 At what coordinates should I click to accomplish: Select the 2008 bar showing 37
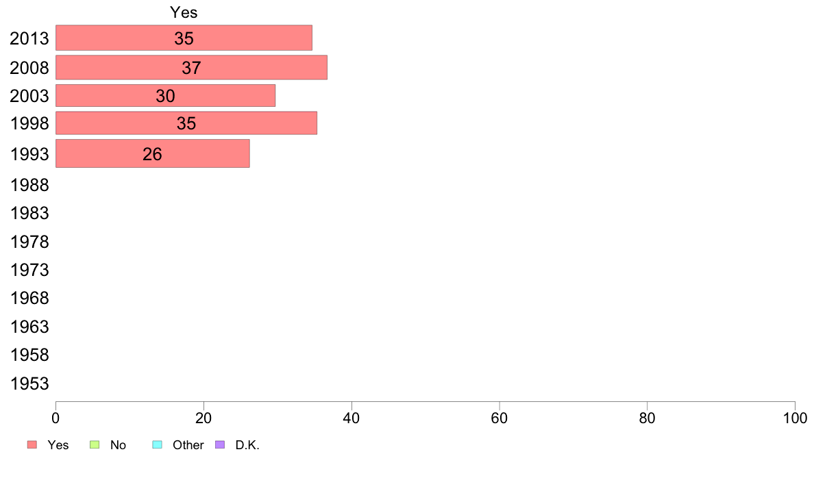(x=192, y=68)
